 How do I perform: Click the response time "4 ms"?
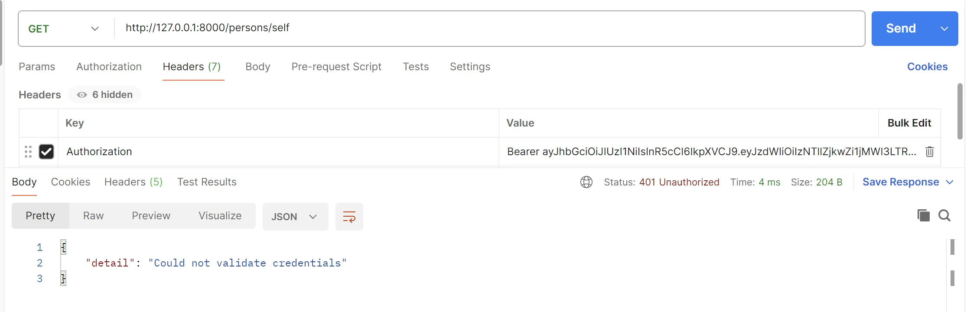pyautogui.click(x=769, y=182)
